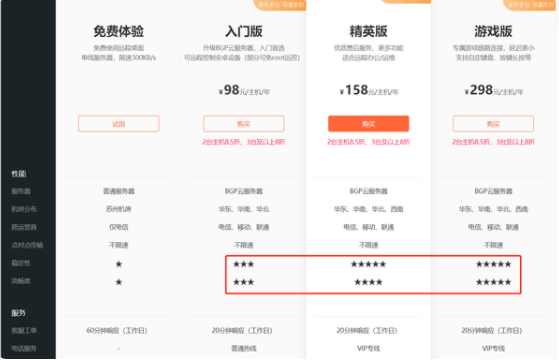Click the 稳定性 five-star rating of 精英版
The image size is (559, 360).
tap(368, 264)
